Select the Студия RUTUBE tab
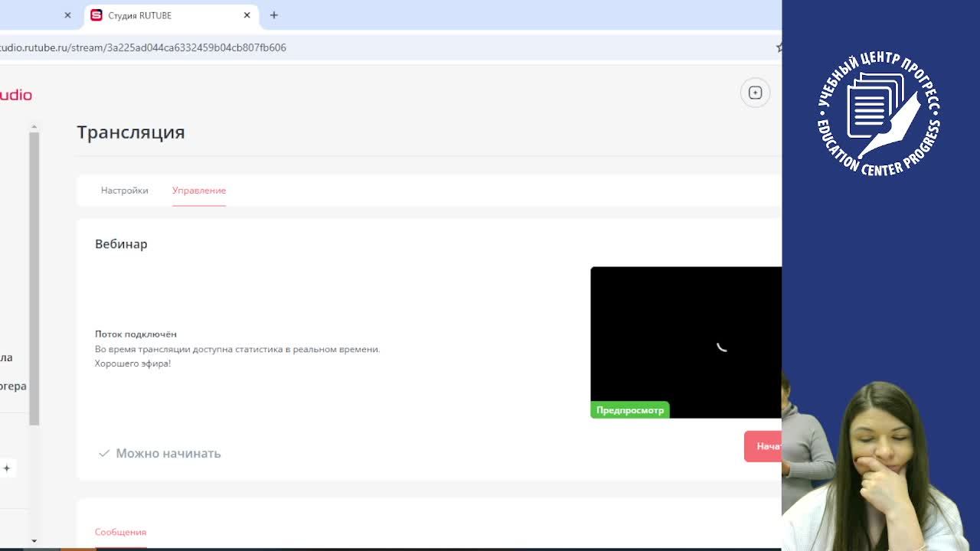This screenshot has width=980, height=551. point(171,15)
